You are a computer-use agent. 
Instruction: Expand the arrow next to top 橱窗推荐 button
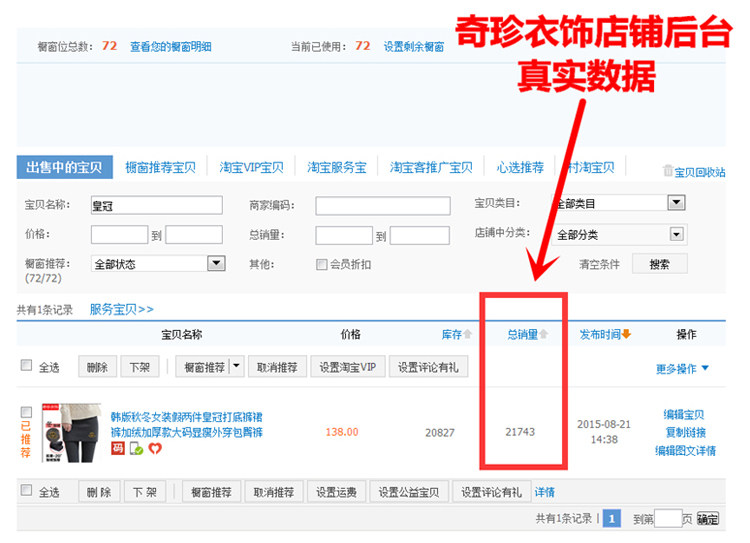pyautogui.click(x=237, y=367)
